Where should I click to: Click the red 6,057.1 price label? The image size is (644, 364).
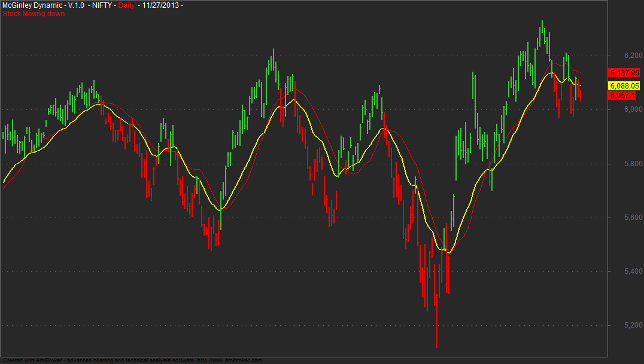(x=622, y=96)
